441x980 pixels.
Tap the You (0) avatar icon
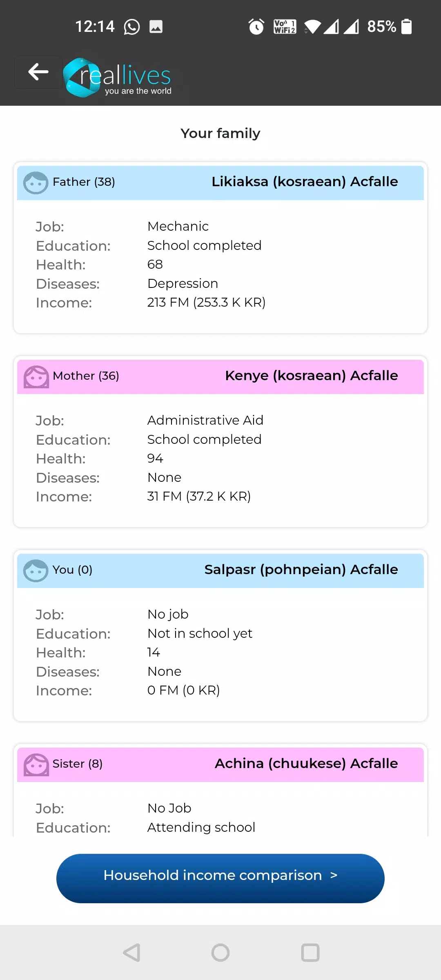pos(36,570)
